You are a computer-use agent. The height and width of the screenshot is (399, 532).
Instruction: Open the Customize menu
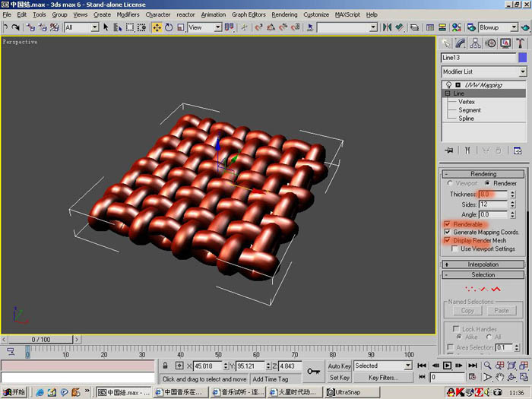click(x=316, y=14)
